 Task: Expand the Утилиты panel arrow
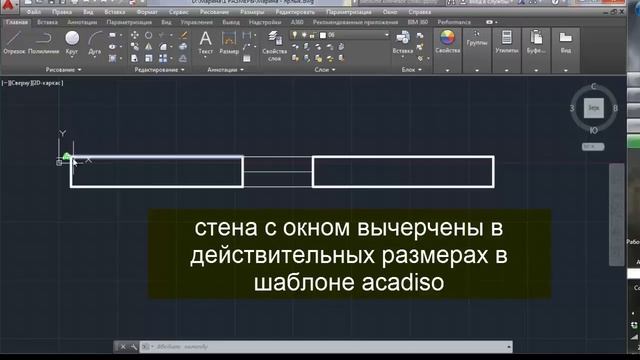tap(507, 70)
